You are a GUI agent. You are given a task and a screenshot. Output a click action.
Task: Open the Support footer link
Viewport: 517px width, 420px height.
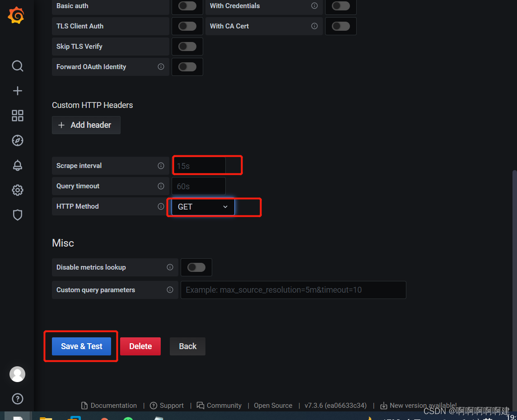(x=167, y=406)
